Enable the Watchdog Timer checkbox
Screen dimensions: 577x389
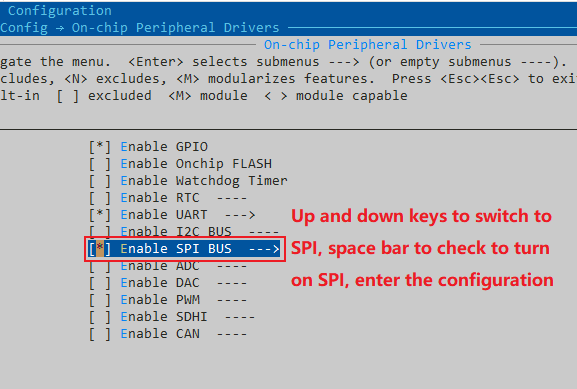coord(99,181)
